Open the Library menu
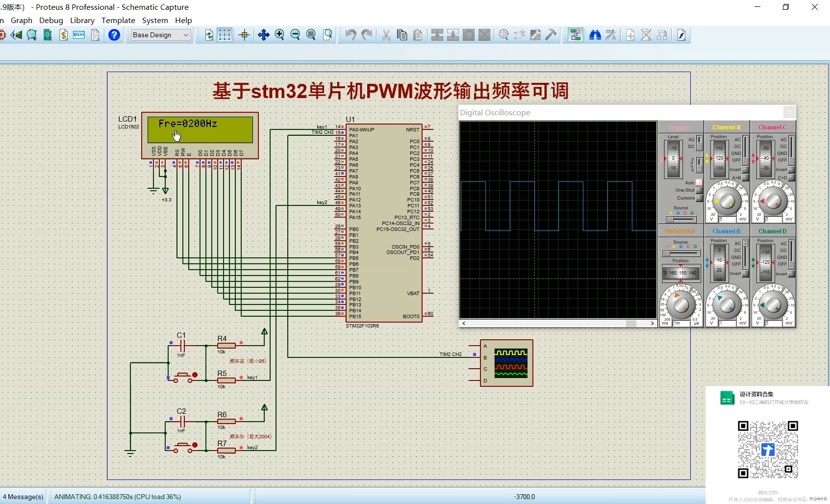Screen dimensions: 830x504 tap(82, 20)
